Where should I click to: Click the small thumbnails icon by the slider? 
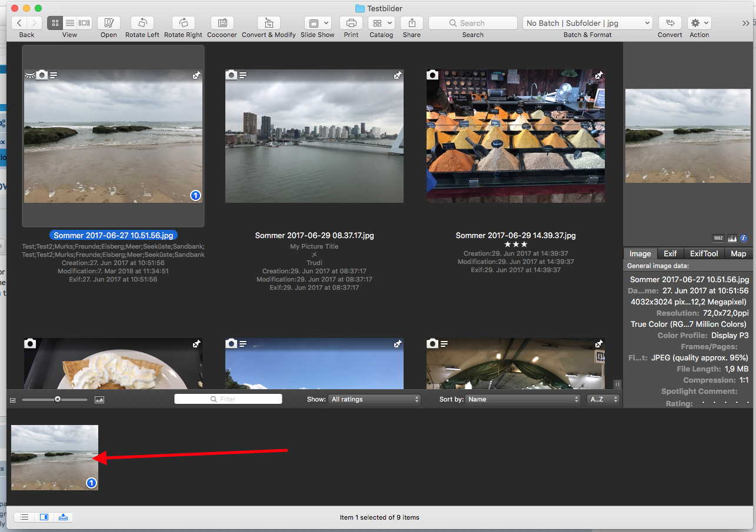tap(13, 400)
